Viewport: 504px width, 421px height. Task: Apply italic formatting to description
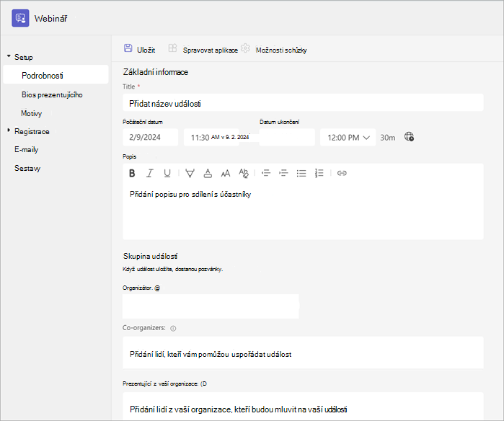pos(150,173)
